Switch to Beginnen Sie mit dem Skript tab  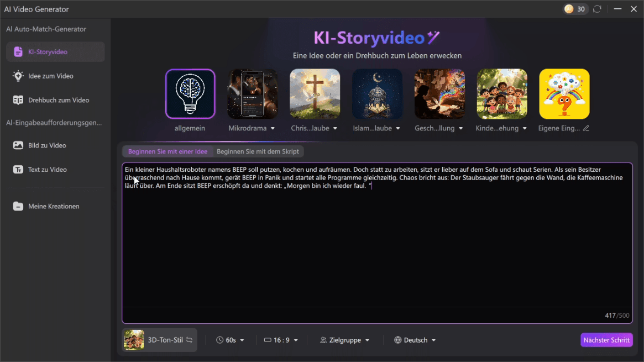[258, 151]
